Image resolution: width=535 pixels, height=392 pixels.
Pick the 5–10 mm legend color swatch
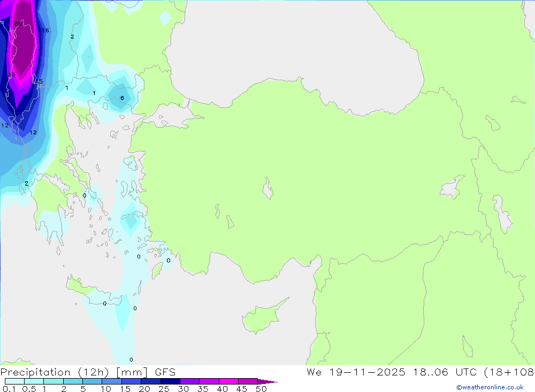[92, 381]
